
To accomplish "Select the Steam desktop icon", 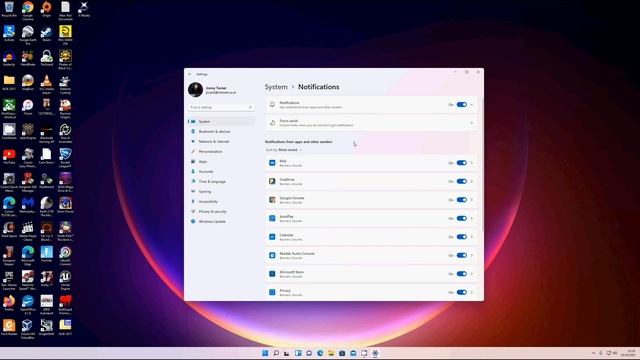I will click(47, 34).
